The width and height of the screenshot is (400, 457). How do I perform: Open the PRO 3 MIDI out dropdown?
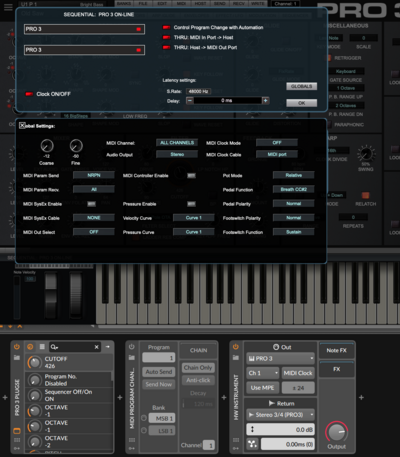coord(280,359)
